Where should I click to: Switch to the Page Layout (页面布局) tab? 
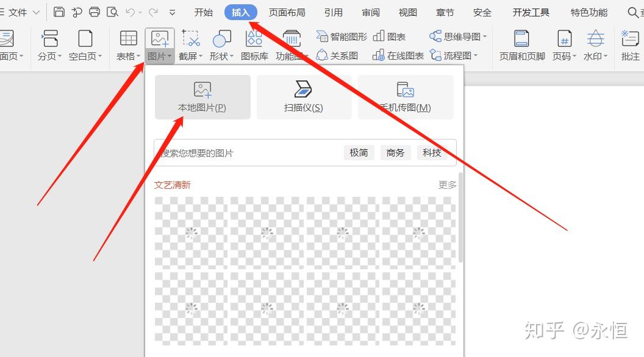(287, 12)
